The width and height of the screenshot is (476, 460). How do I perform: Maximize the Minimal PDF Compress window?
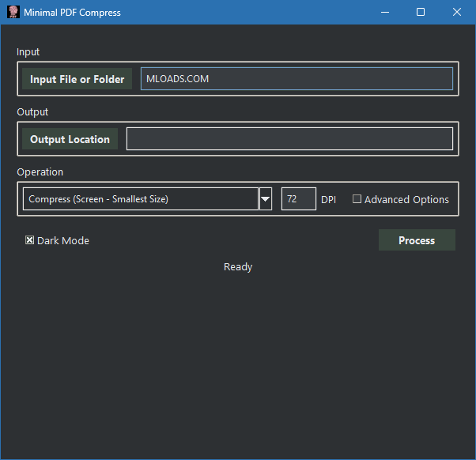(x=421, y=12)
